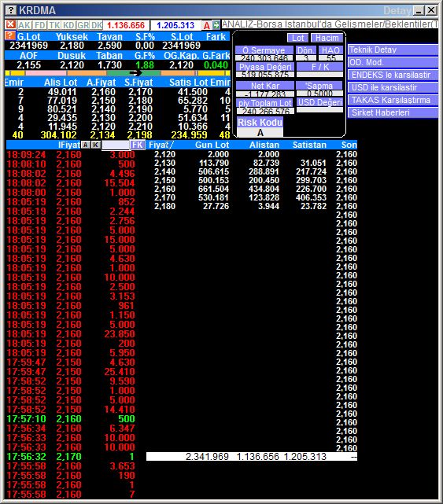Select the GR tab in the toolbar
The height and width of the screenshot is (504, 443).
83,25
